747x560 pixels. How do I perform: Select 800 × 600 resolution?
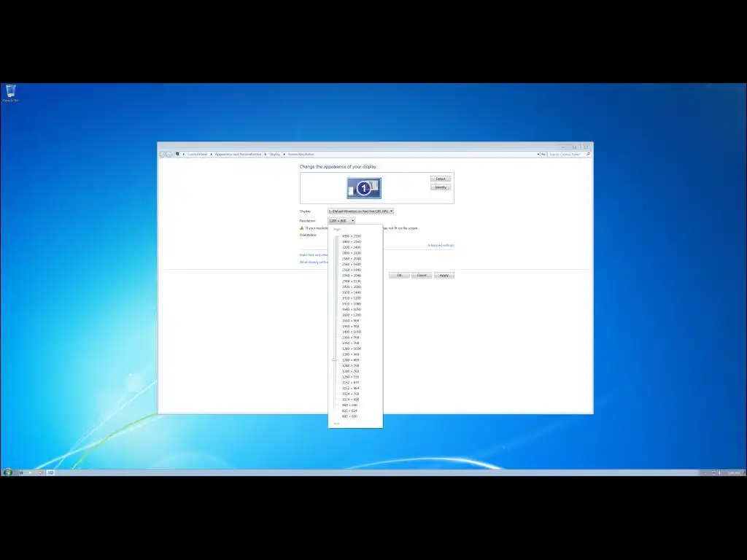349,416
